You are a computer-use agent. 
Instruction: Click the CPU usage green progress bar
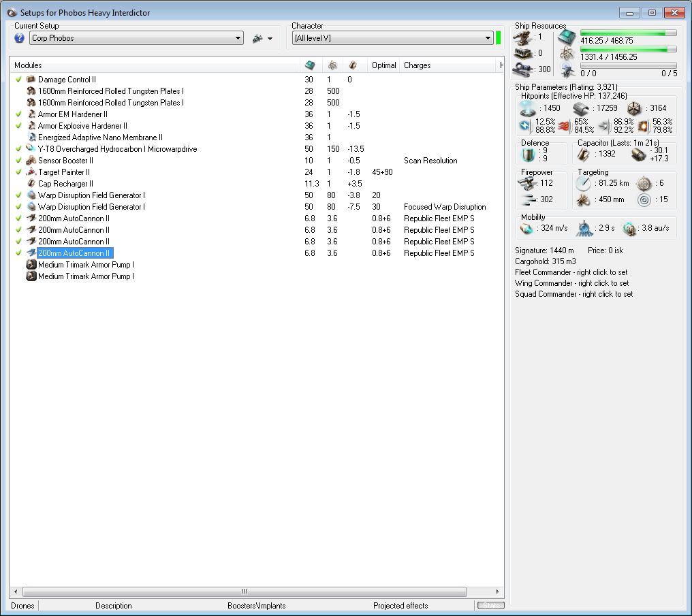tap(628, 33)
